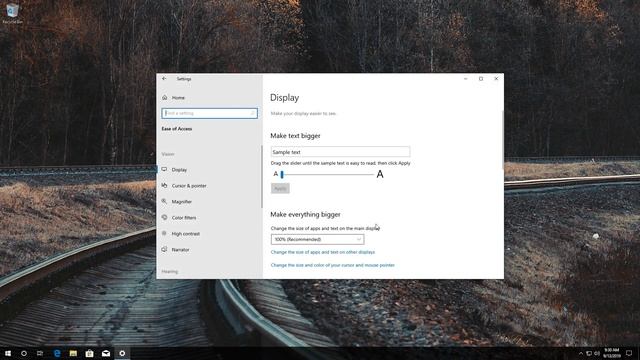Click the Color filters icon
The height and width of the screenshot is (360, 640).
point(164,217)
